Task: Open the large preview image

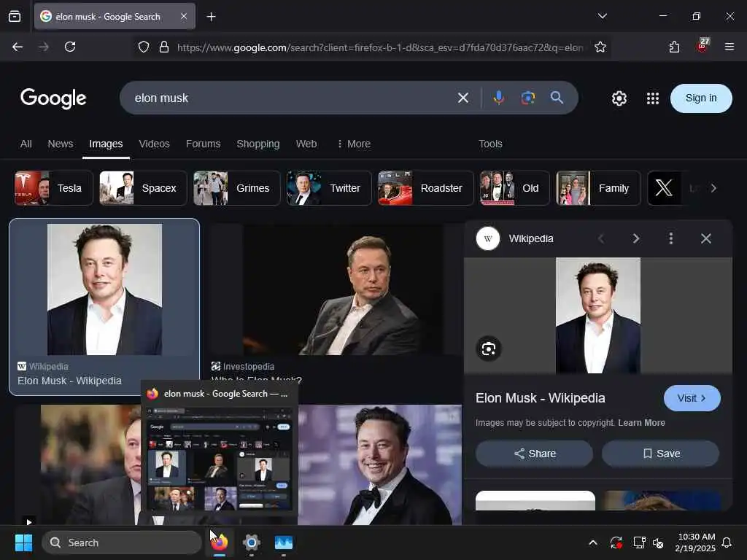Action: 598,315
